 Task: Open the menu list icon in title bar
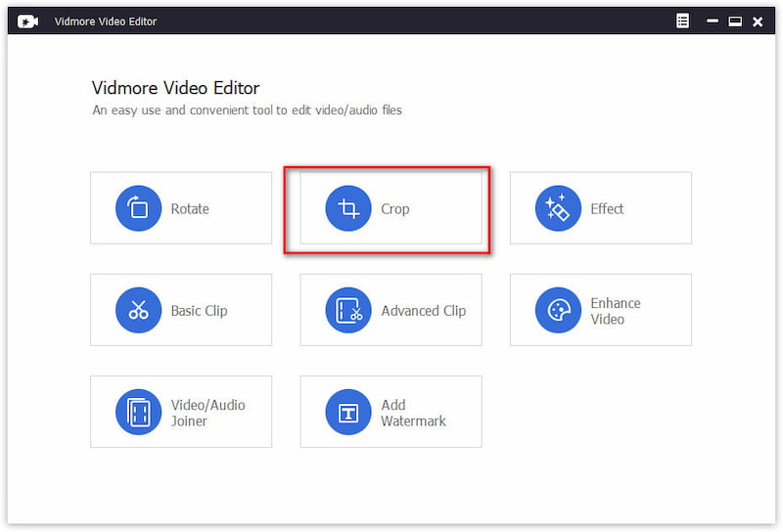682,22
